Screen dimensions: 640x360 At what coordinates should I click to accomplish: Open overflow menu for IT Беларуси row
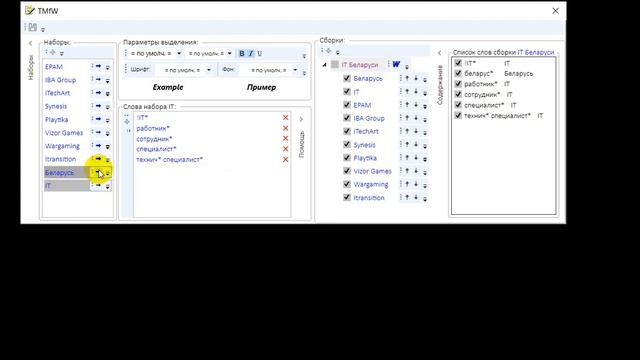(x=407, y=66)
